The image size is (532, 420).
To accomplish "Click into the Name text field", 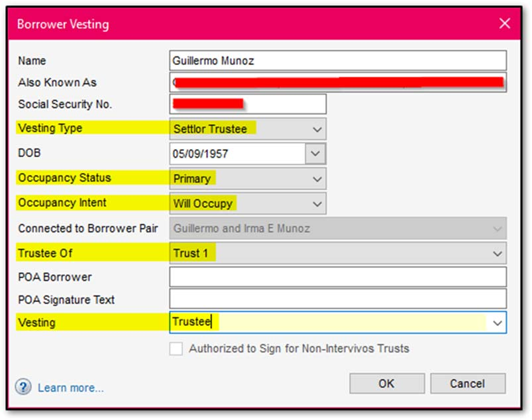I will [338, 61].
